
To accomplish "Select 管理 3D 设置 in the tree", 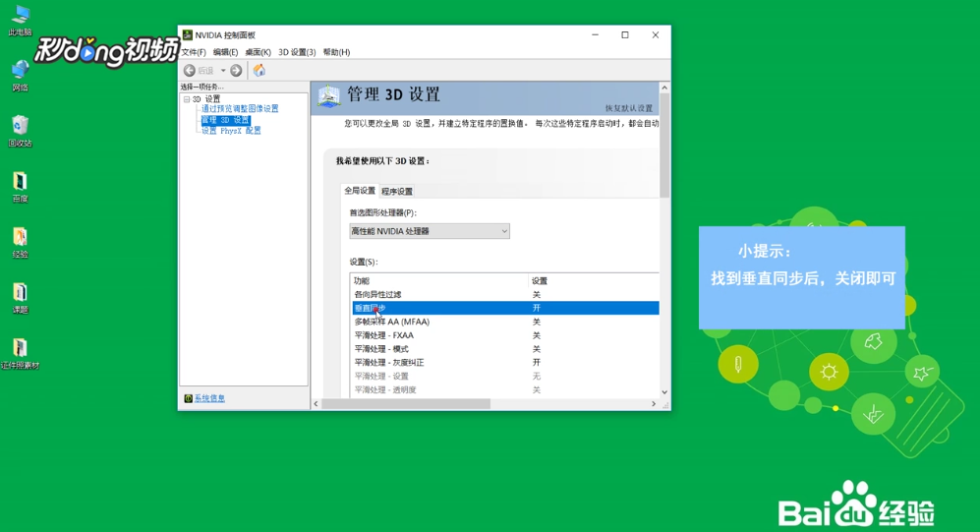I will (225, 119).
